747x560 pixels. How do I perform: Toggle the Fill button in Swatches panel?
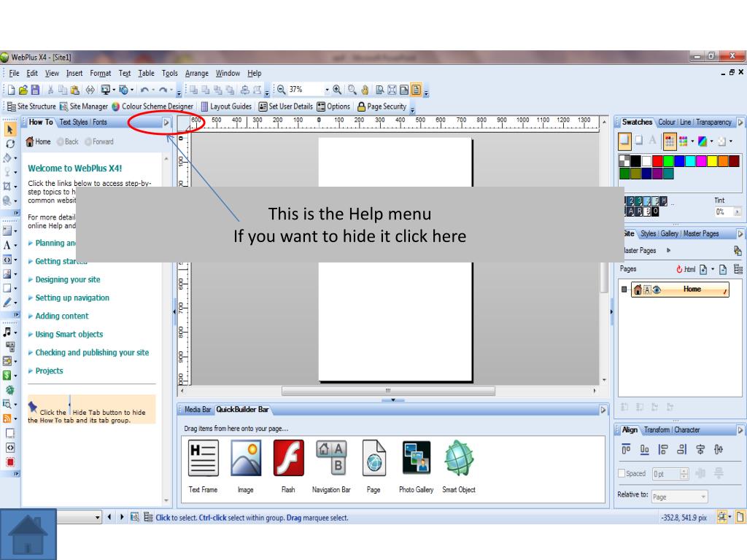[x=624, y=141]
